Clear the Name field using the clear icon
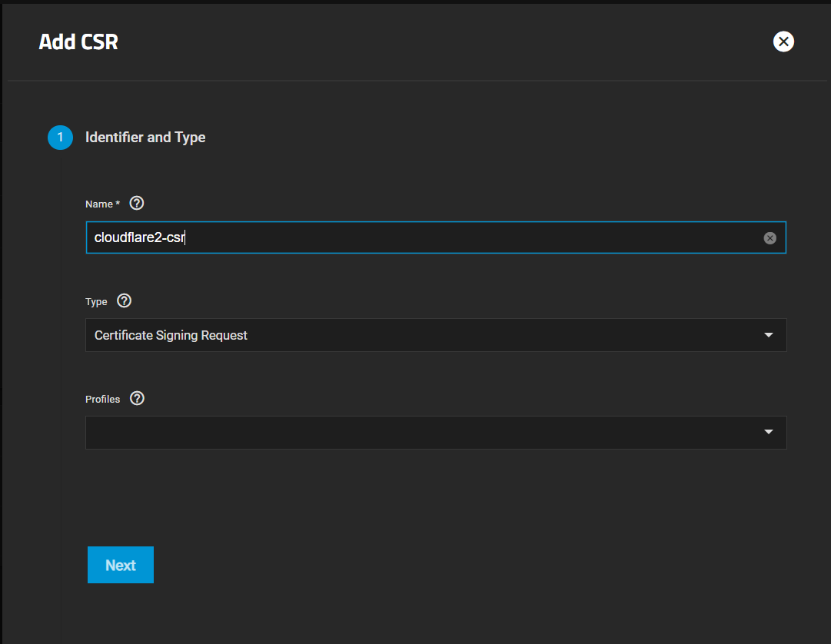The height and width of the screenshot is (644, 831). pyautogui.click(x=770, y=237)
